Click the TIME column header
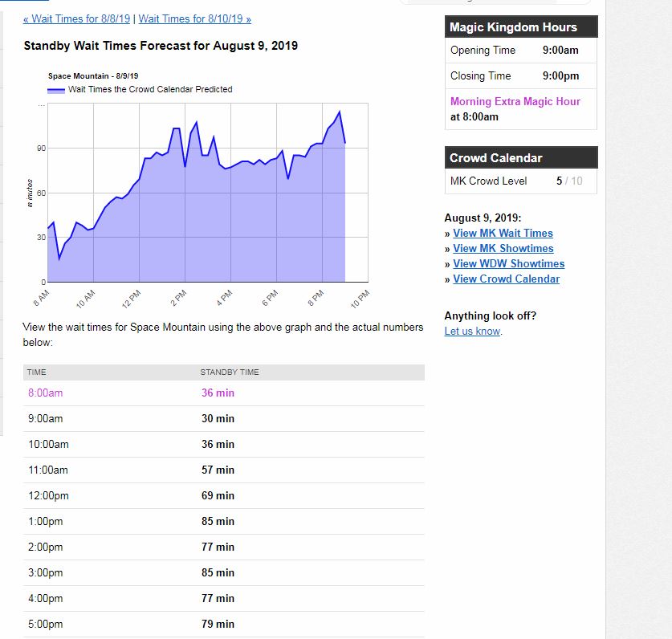This screenshot has width=672, height=639. click(36, 372)
